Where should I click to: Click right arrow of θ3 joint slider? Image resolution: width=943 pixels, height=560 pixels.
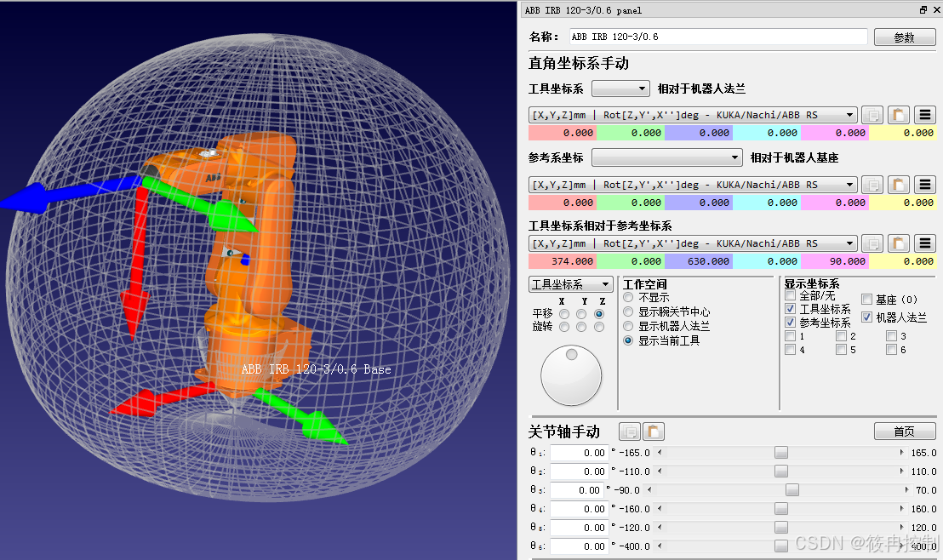[x=907, y=489]
